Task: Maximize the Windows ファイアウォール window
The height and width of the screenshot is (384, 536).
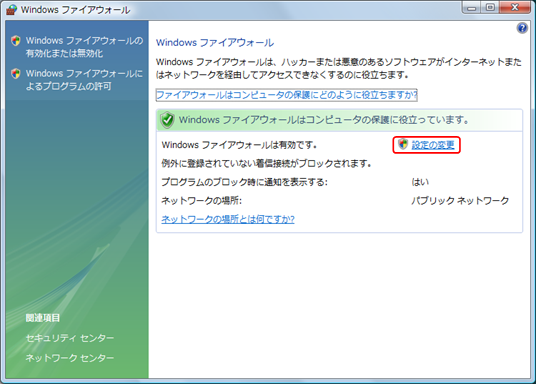Action: (490, 7)
